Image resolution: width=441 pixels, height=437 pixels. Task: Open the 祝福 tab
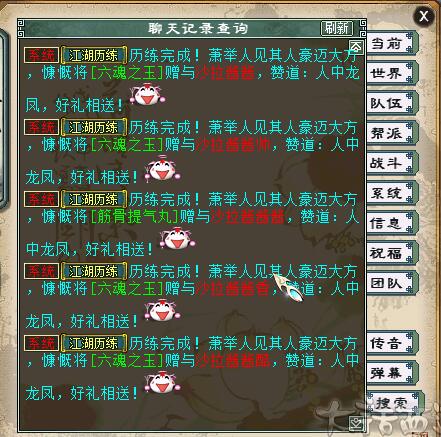(x=389, y=253)
